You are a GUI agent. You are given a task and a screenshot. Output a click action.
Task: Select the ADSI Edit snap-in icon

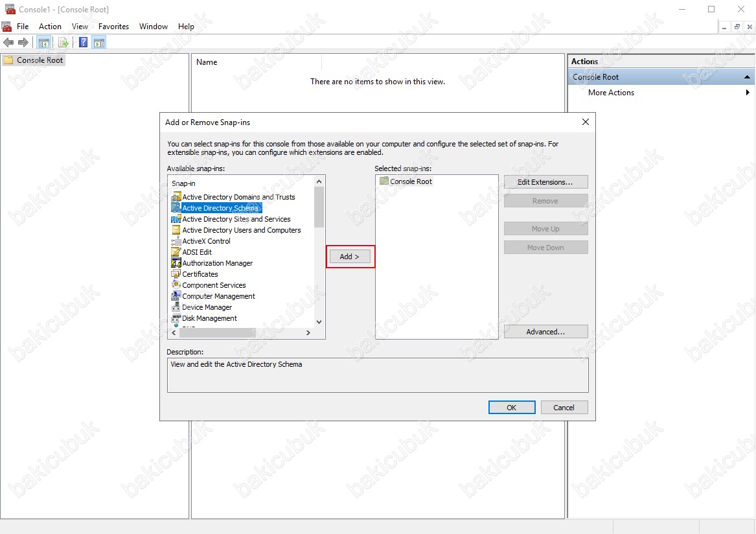176,252
